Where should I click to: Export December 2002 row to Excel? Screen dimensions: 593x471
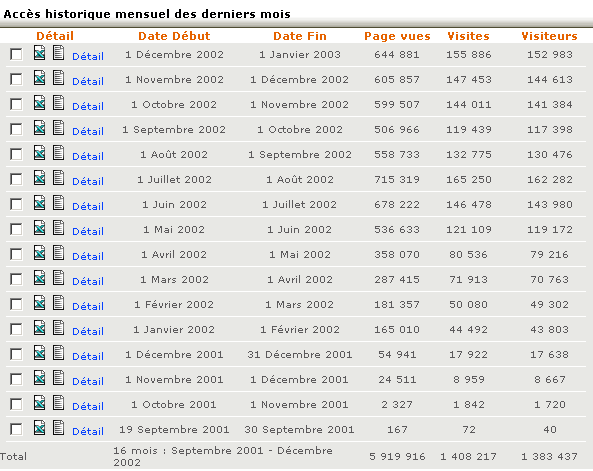tap(40, 53)
